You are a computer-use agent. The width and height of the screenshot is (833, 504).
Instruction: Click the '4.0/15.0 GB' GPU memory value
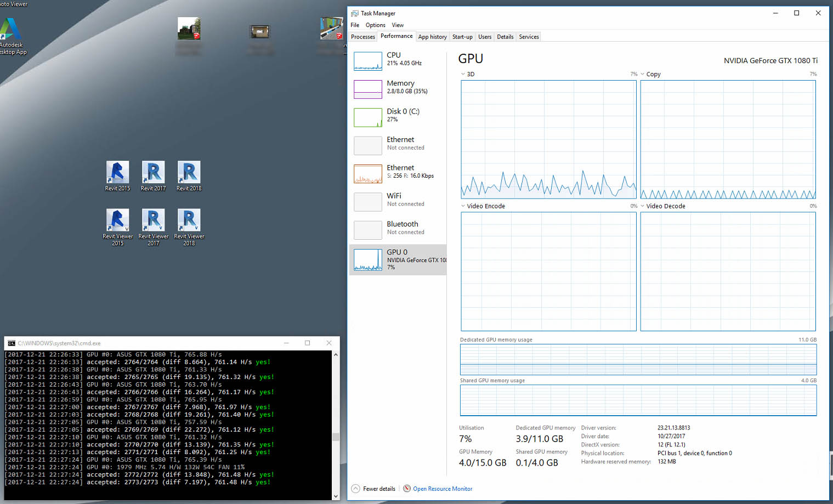(483, 463)
